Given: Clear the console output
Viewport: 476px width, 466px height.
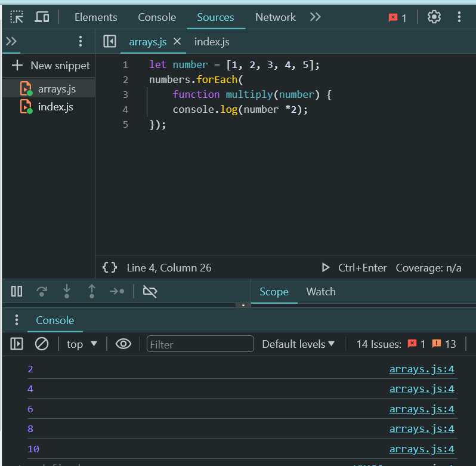Looking at the screenshot, I should (x=42, y=344).
